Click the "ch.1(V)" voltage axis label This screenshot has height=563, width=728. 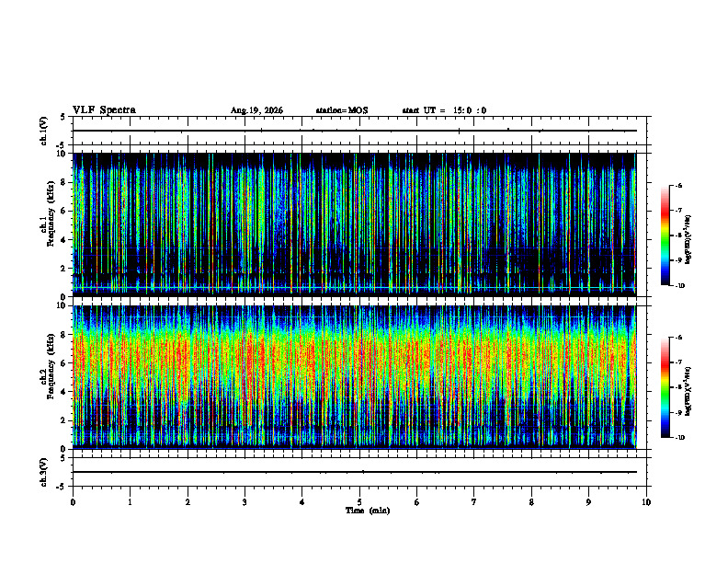44,131
